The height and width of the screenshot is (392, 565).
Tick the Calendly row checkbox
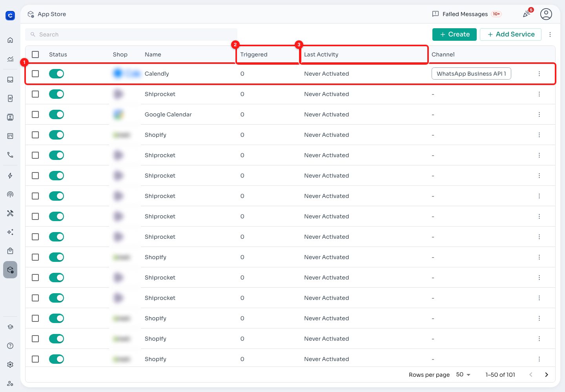click(x=35, y=74)
